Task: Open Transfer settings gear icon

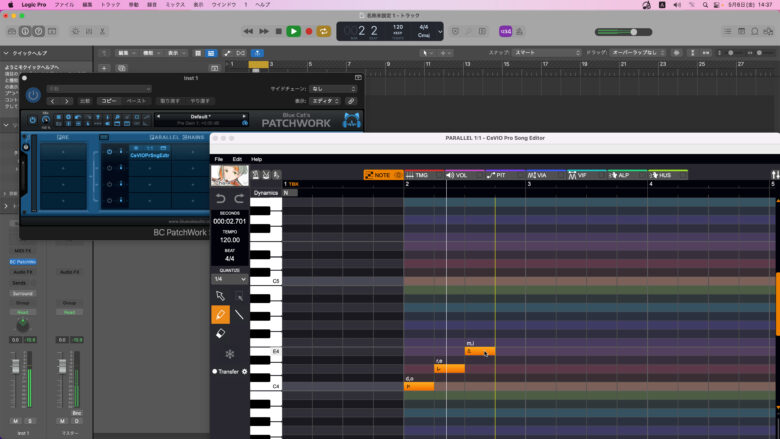Action: click(x=244, y=371)
